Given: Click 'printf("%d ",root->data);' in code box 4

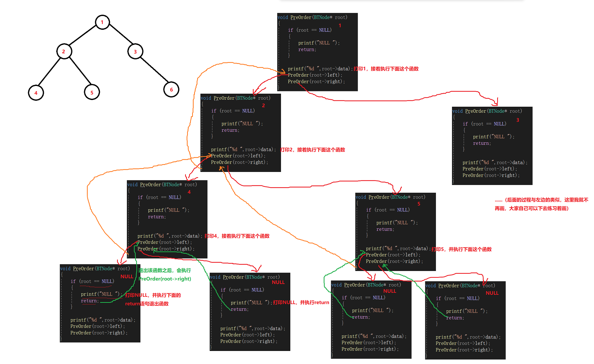Looking at the screenshot, I should [170, 236].
